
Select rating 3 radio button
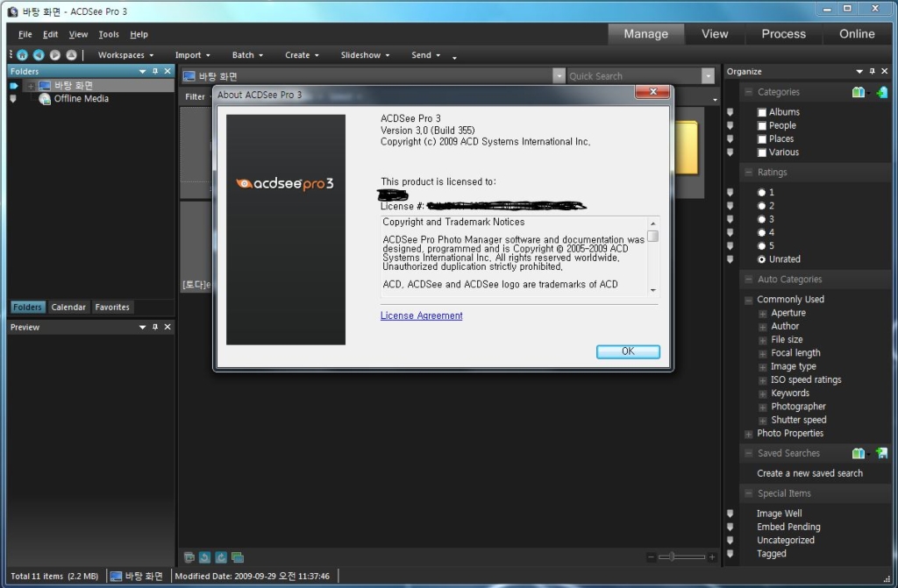pyautogui.click(x=762, y=219)
